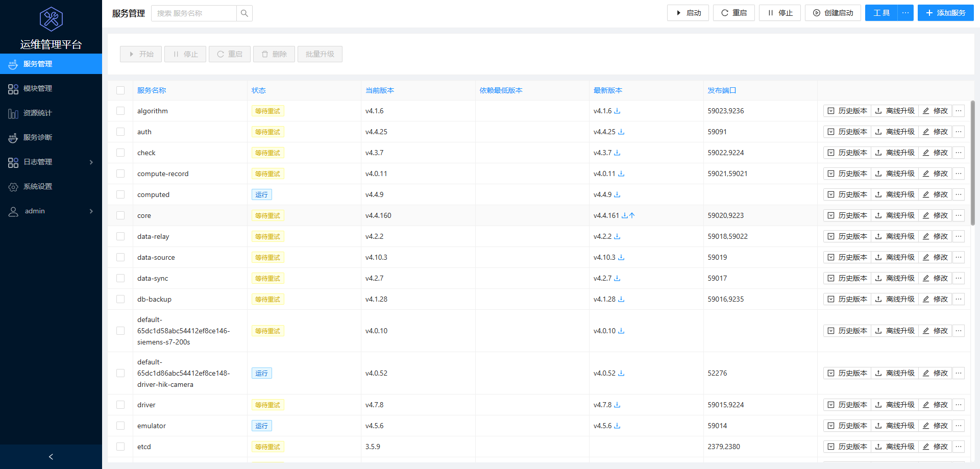Open the dropdown beside the 工具 button
Screen dimensions: 980x469
pyautogui.click(x=905, y=13)
